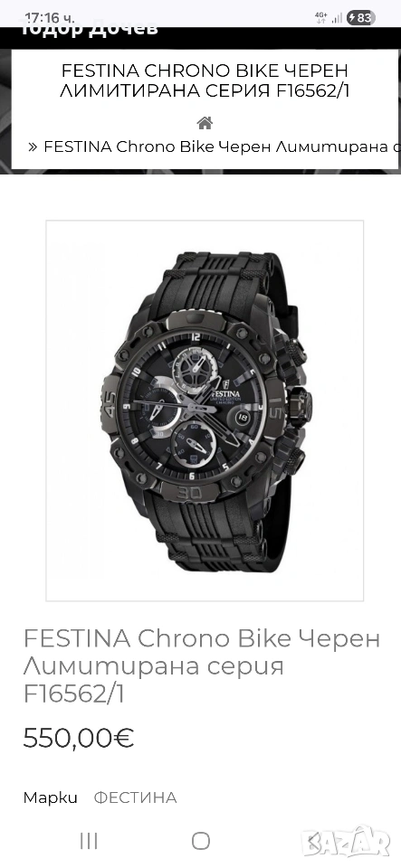This screenshot has height=868, width=401.
Task: Tap the product title with model F16562/1
Action: (x=202, y=666)
